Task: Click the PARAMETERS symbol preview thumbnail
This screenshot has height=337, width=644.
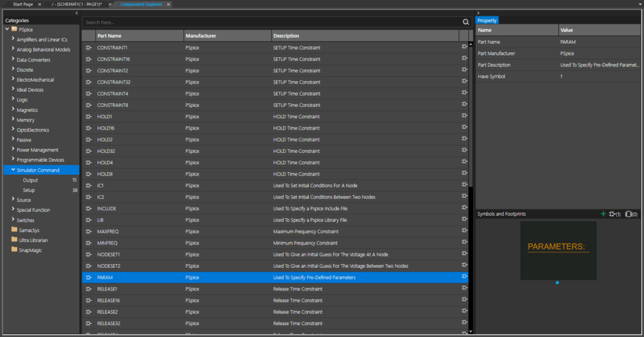Action: tap(558, 250)
